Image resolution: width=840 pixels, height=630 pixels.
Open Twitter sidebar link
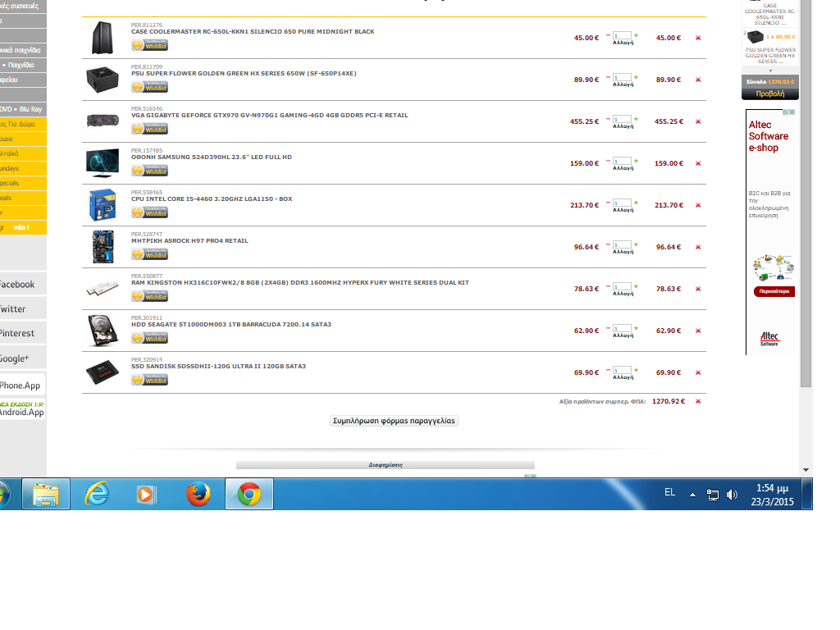coord(22,308)
